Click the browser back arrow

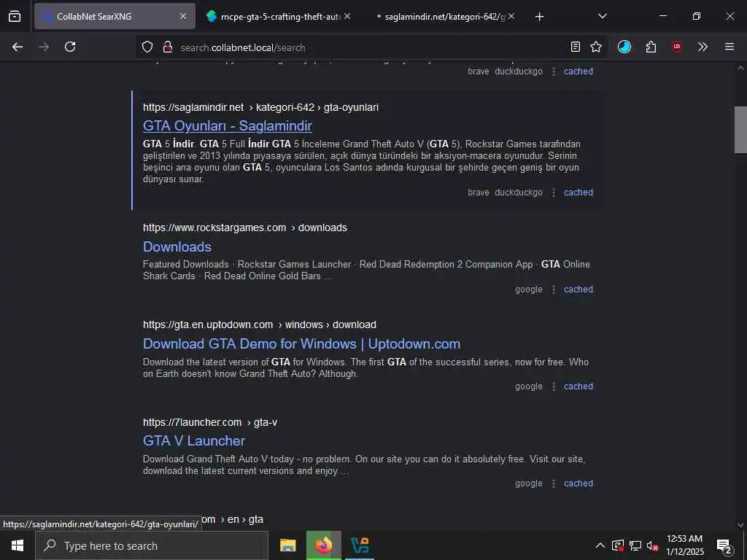18,47
